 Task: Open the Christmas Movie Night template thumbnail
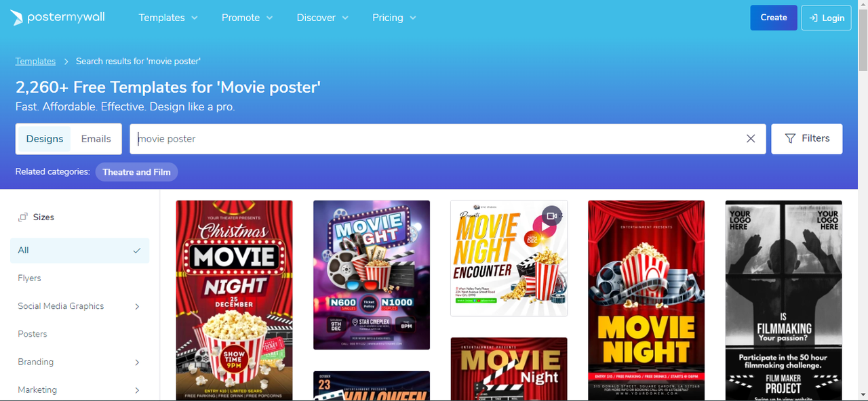pos(234,300)
